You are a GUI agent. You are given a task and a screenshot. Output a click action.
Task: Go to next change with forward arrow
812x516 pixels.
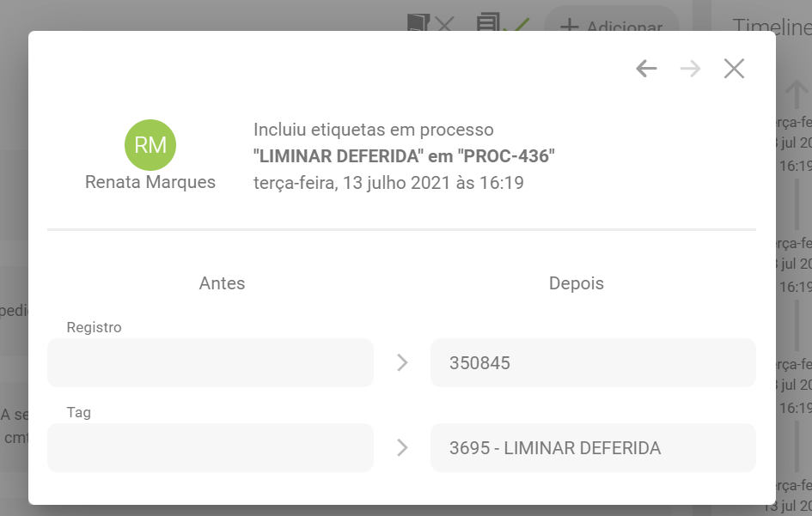[x=690, y=69]
